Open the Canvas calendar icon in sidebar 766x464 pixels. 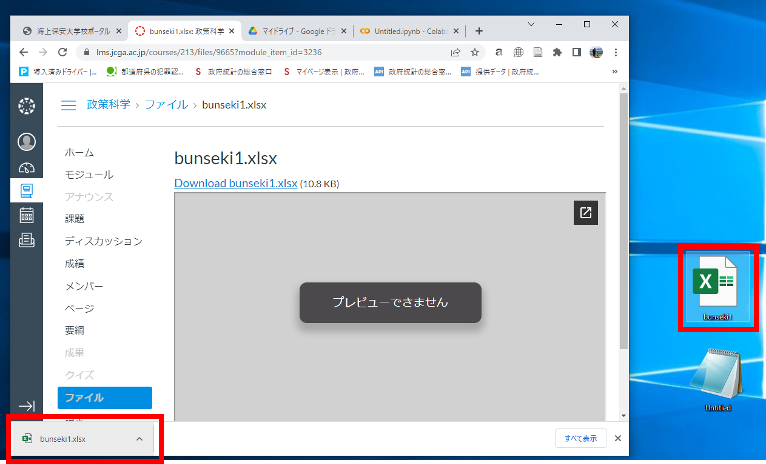(27, 214)
